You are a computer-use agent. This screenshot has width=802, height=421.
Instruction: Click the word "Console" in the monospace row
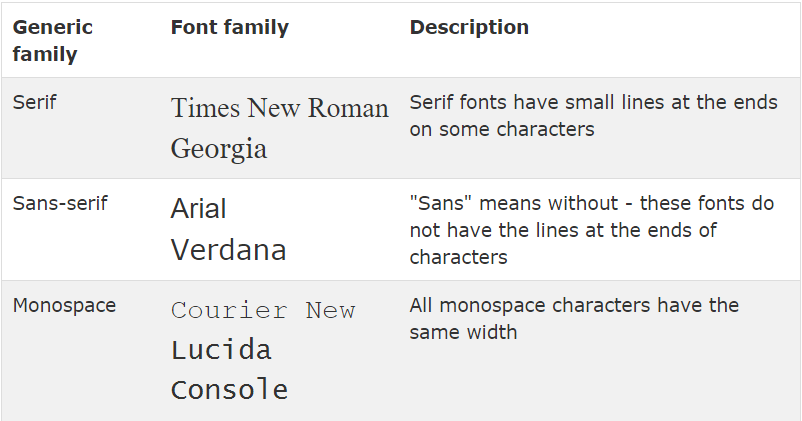229,390
